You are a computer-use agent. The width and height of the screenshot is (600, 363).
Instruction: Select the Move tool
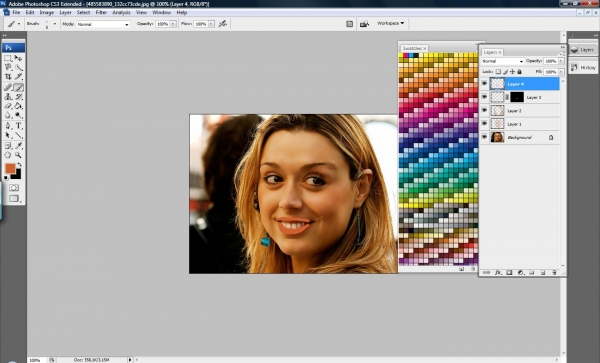(18, 58)
